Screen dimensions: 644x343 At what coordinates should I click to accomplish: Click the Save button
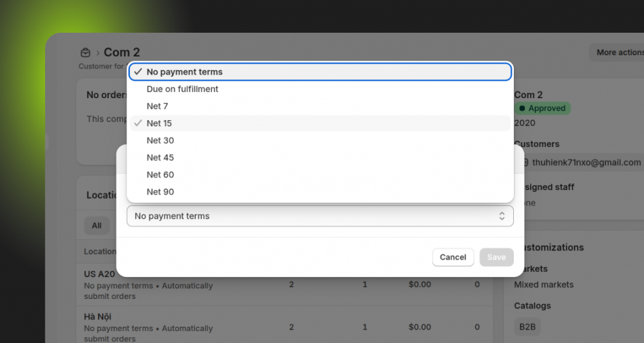[x=496, y=257]
